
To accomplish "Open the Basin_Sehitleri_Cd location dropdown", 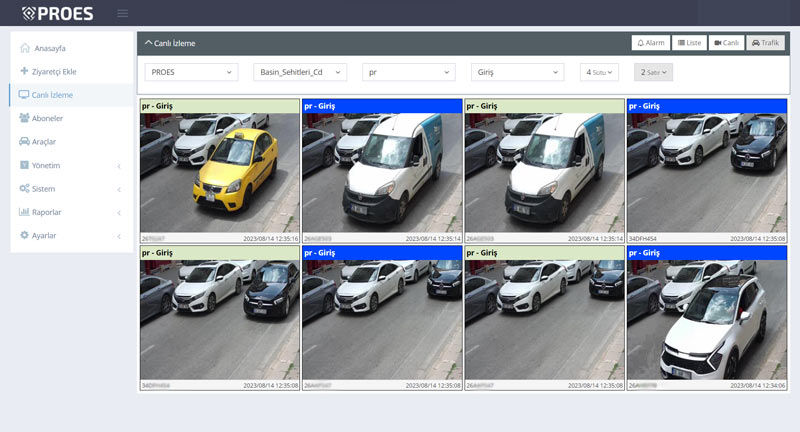I will (299, 72).
